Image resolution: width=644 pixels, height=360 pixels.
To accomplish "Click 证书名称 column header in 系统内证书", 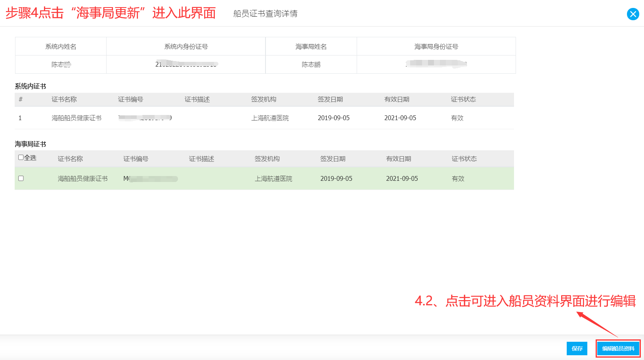I will [x=64, y=99].
